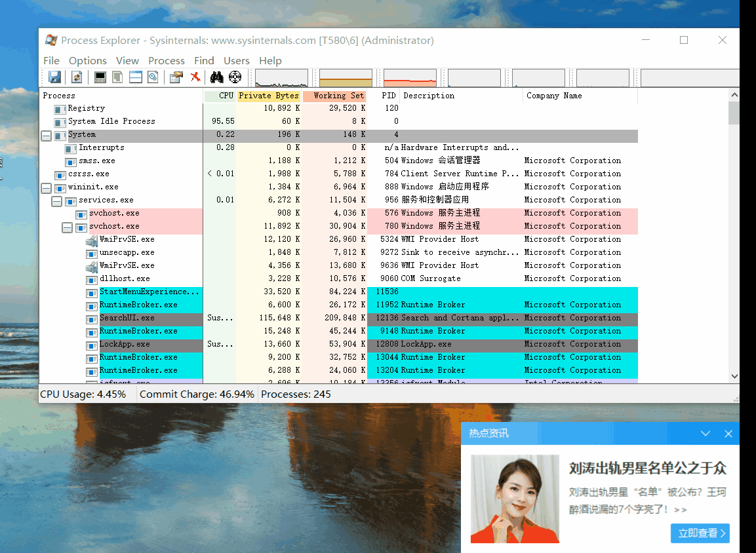Open Properties toolbar icon
Screen dimensions: 756x553
[176, 77]
